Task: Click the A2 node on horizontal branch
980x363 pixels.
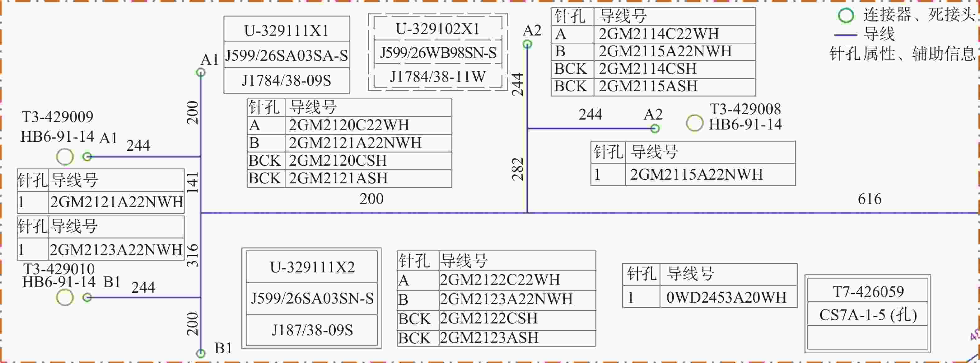Action: (655, 129)
